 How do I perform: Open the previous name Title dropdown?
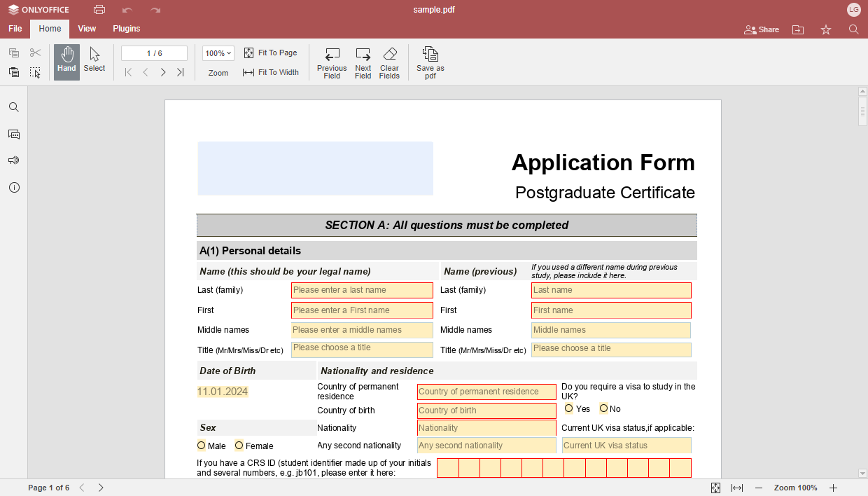610,349
